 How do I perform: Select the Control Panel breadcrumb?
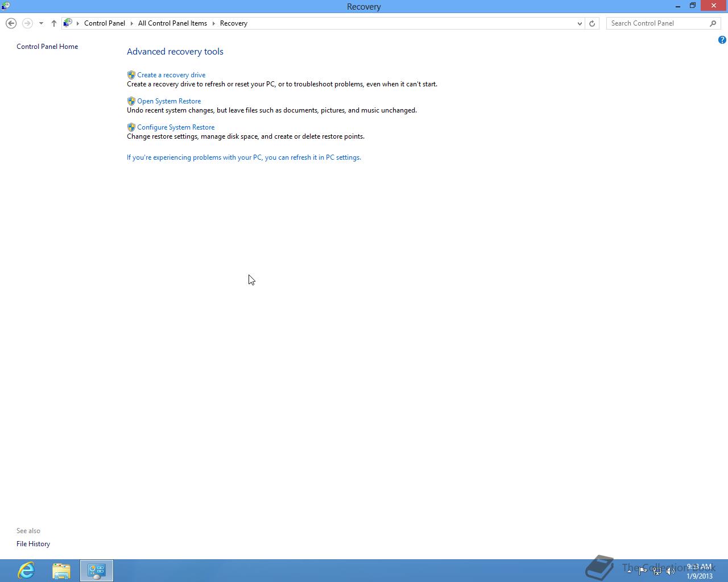coord(105,23)
